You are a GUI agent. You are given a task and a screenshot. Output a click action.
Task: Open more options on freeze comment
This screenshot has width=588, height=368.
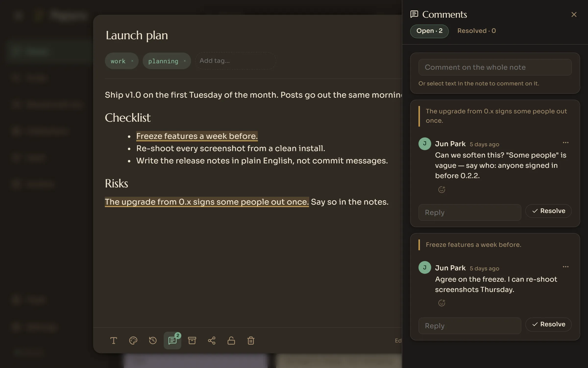pos(565,267)
